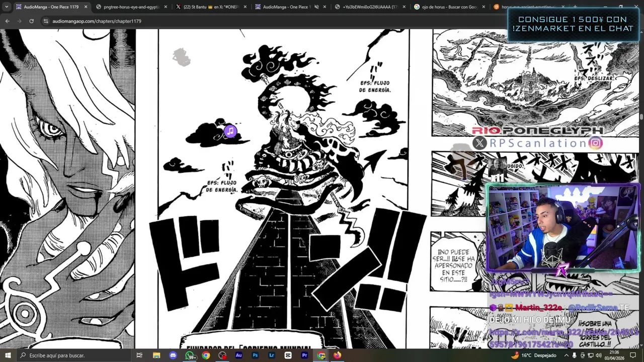
Task: Open the Instagram icon in the RPScanlation banner
Action: (x=596, y=143)
